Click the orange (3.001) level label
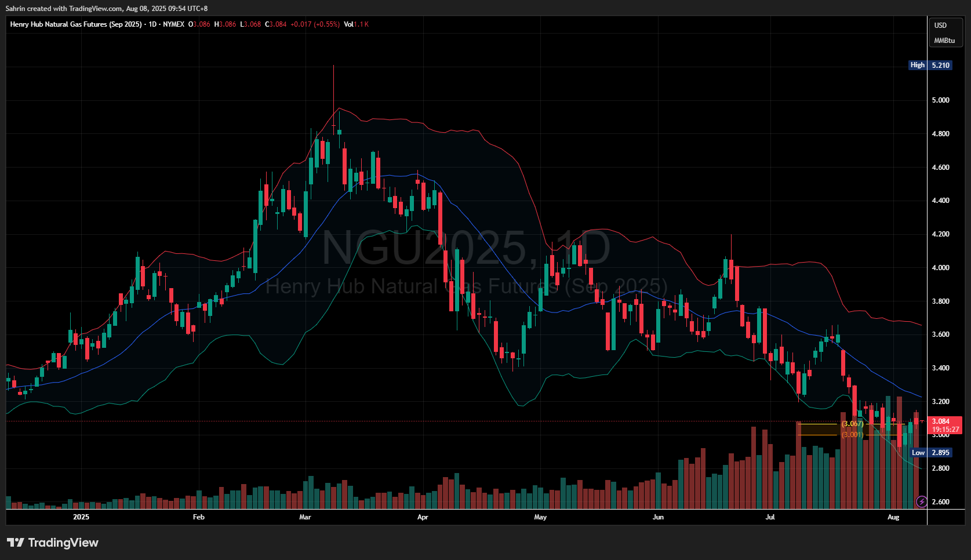The height and width of the screenshot is (560, 971). pos(853,435)
